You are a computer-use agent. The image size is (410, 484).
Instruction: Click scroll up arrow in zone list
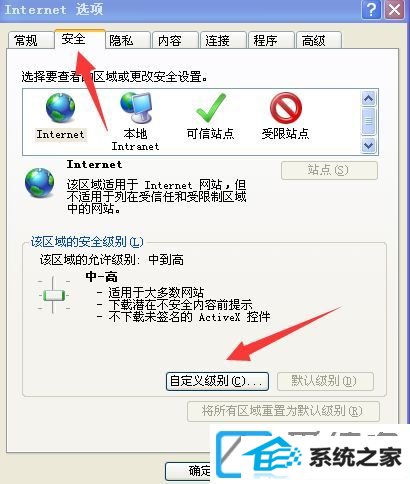point(368,98)
